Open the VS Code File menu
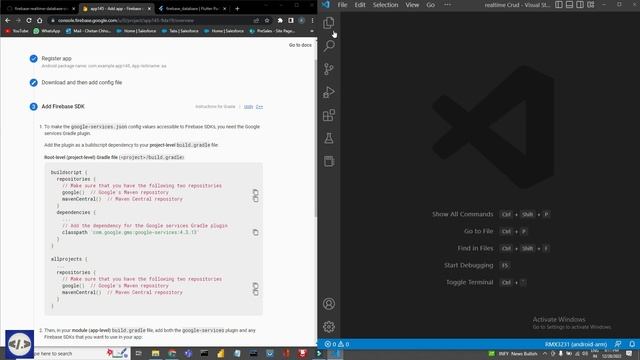640x360 pixels. [x=342, y=5]
